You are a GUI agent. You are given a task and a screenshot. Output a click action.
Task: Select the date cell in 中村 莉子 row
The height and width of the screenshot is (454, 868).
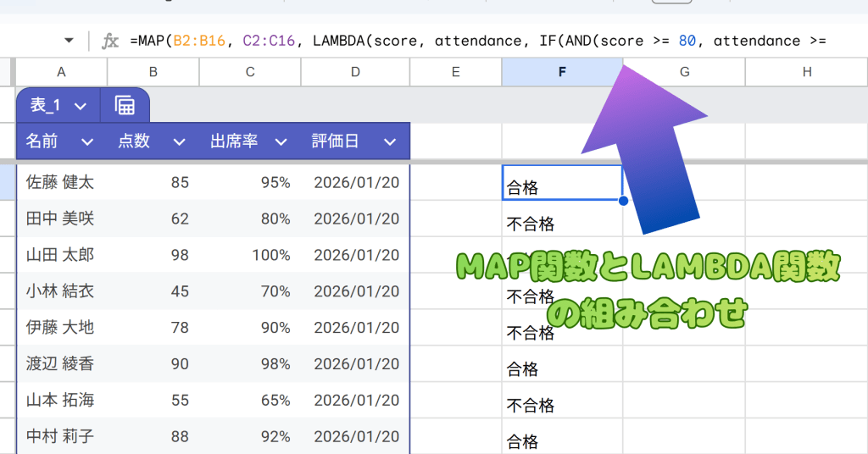pyautogui.click(x=355, y=436)
